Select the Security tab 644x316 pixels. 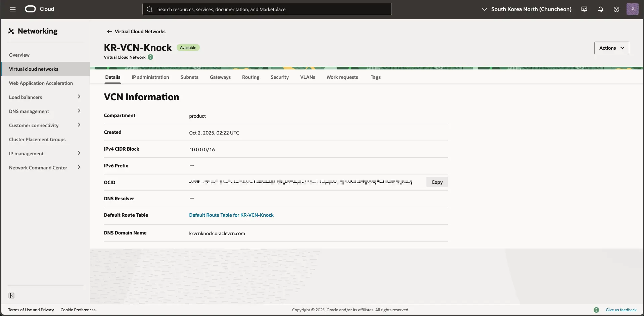[x=280, y=77]
